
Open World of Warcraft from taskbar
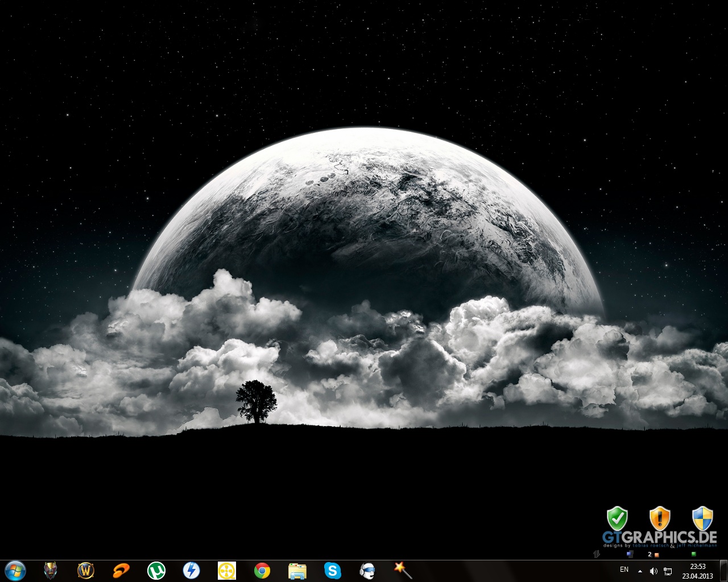click(x=85, y=570)
